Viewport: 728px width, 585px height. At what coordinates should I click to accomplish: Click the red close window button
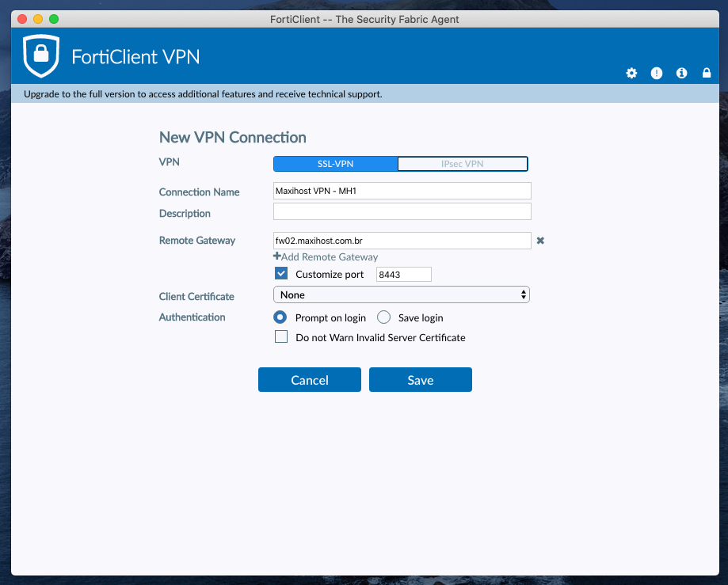coord(22,19)
